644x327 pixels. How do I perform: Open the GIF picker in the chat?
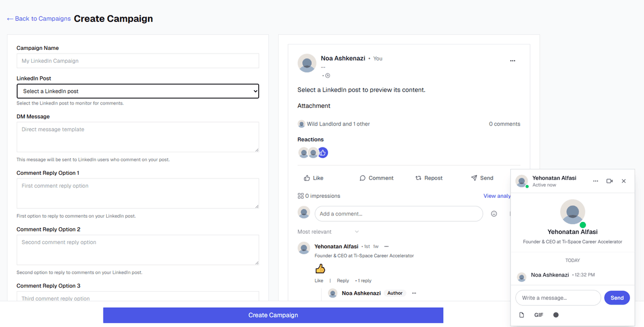point(538,315)
